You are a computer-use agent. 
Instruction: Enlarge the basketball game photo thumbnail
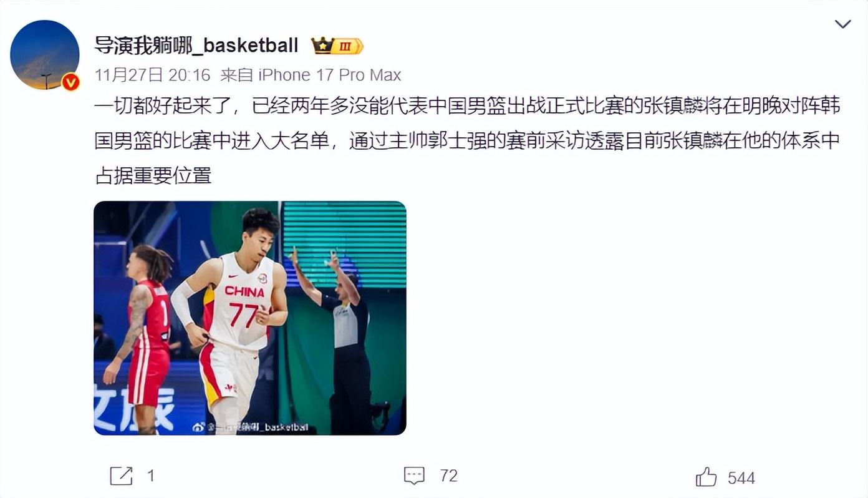point(250,318)
